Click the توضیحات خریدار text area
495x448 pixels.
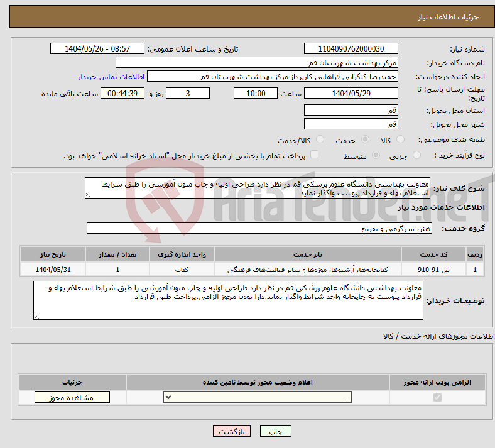228,300
